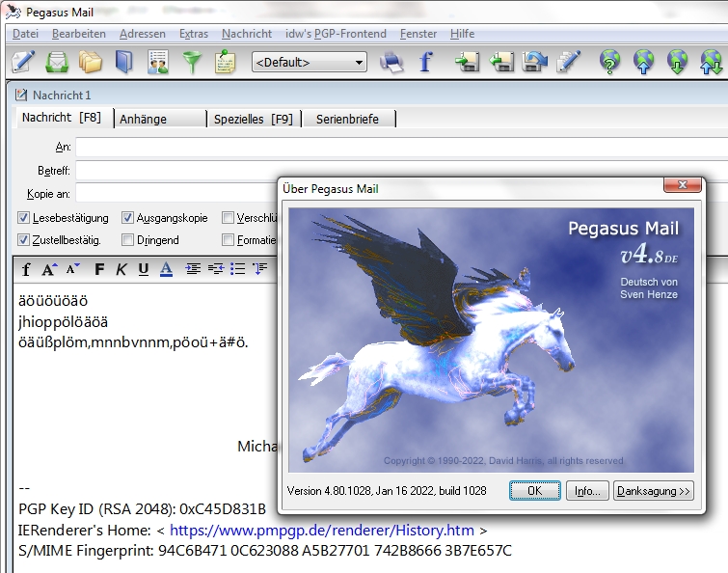Open the mail folders icon in toolbar
The image size is (728, 573).
(90, 62)
